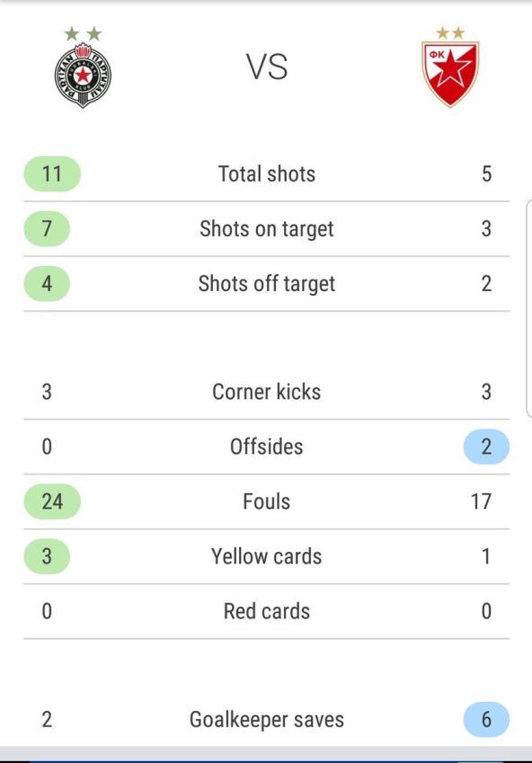Expand the Goalkeeper saves stat row
Viewport: 532px width, 763px height.
pos(266,719)
